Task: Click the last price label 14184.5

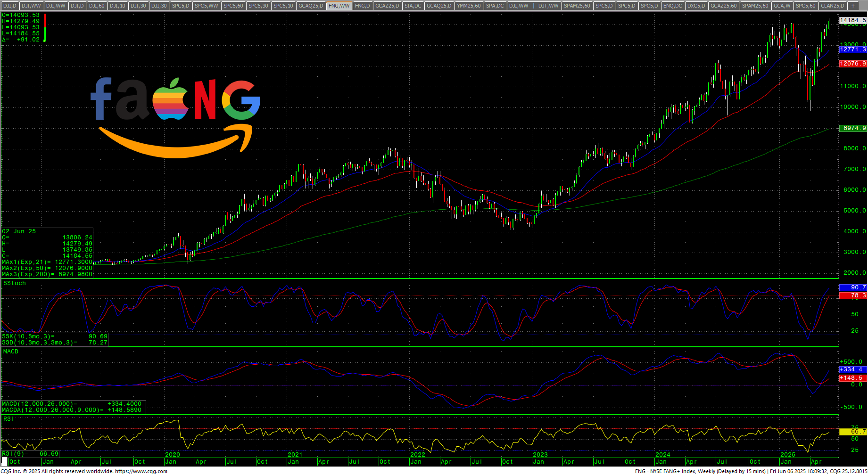Action: [x=853, y=20]
